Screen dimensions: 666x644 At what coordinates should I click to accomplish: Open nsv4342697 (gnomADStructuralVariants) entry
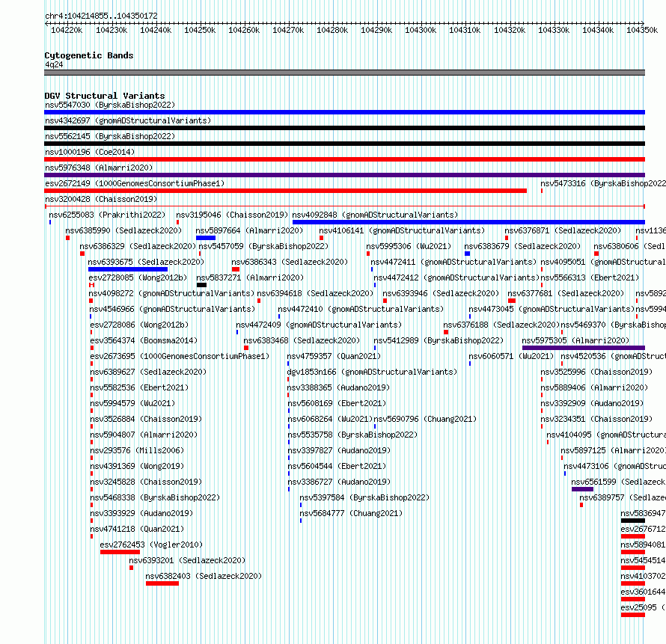(128, 120)
